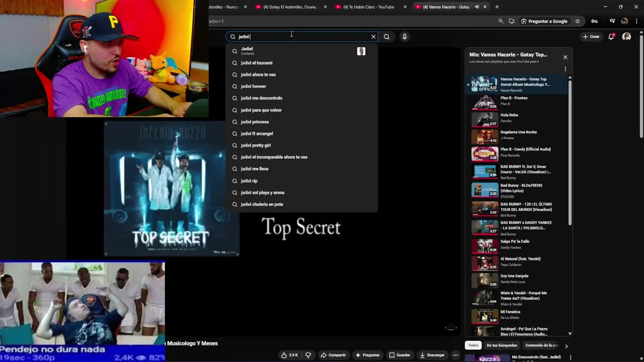Dislike the video
Screen dimensions: 644x362
[x=308, y=355]
